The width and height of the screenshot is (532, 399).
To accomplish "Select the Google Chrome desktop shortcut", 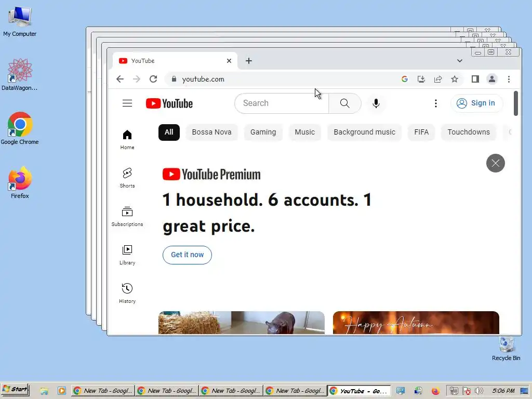I will (20, 128).
